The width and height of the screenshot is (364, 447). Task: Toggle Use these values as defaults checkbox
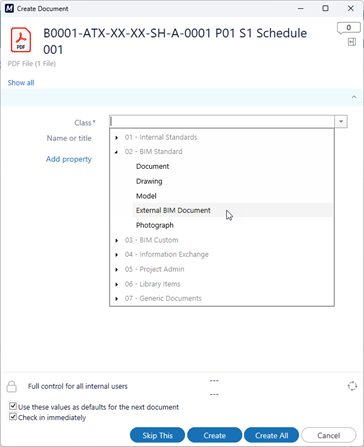coord(13,406)
